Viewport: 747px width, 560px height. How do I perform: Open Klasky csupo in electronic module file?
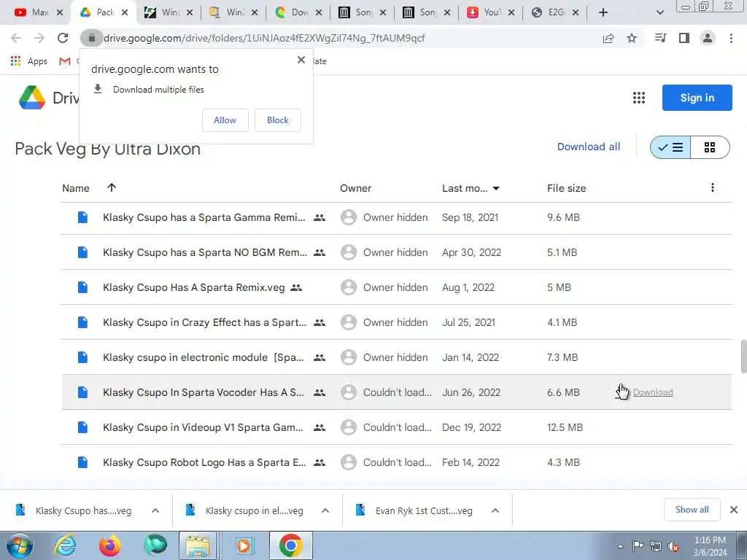click(204, 357)
